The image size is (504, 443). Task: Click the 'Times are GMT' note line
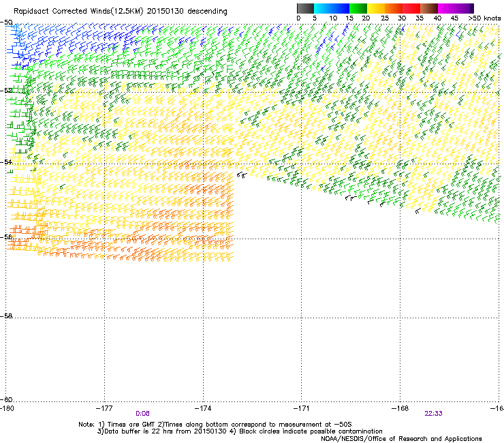[x=215, y=425]
